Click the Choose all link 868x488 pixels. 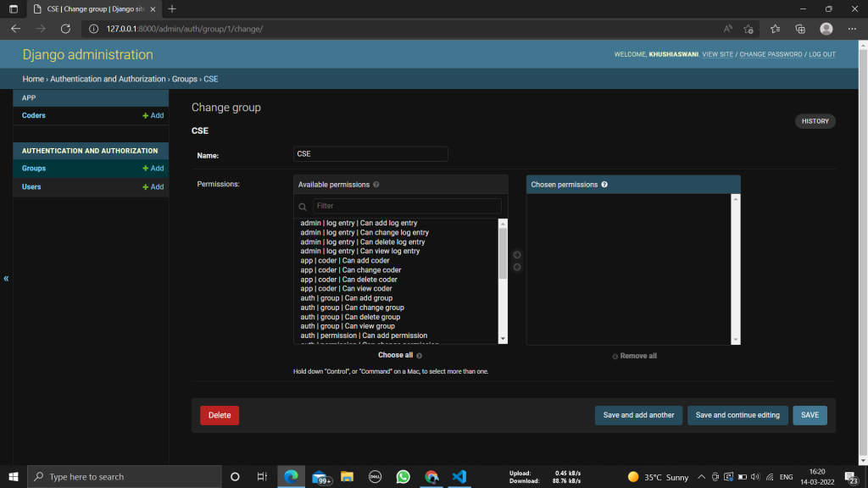(395, 355)
